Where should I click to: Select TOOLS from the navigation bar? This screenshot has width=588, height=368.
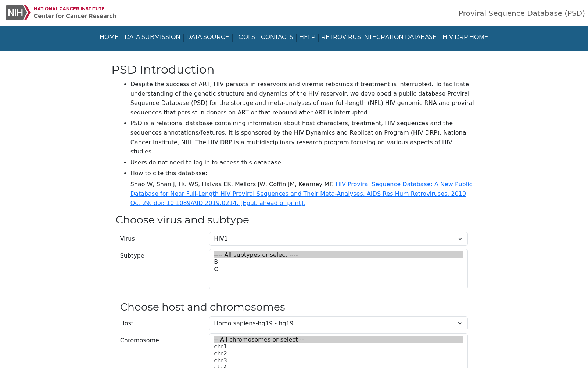pos(245,37)
